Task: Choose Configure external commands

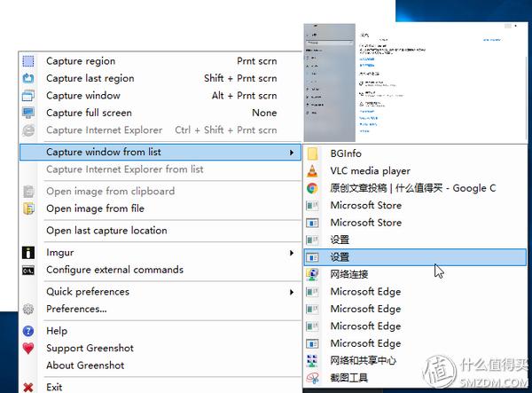Action: coord(160,270)
